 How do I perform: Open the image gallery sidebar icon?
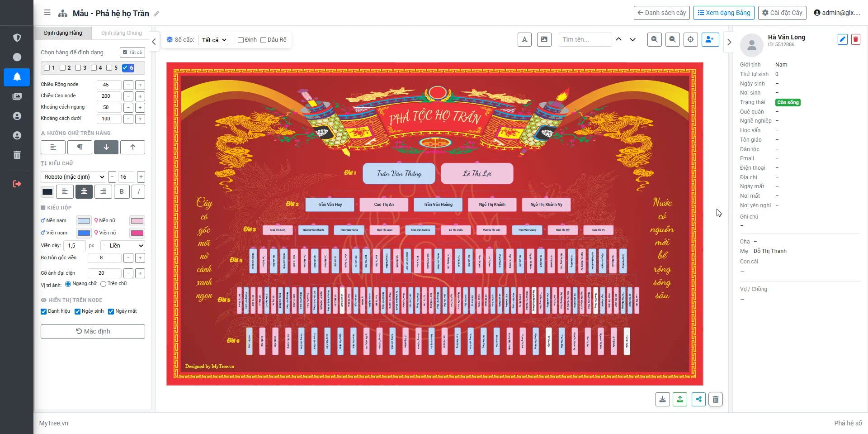tap(17, 96)
